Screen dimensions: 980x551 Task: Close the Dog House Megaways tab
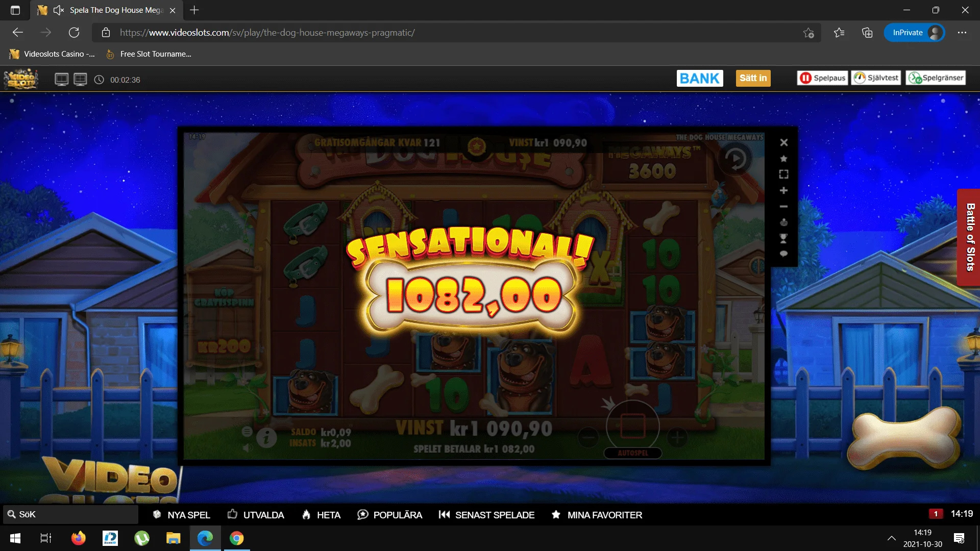tap(173, 10)
